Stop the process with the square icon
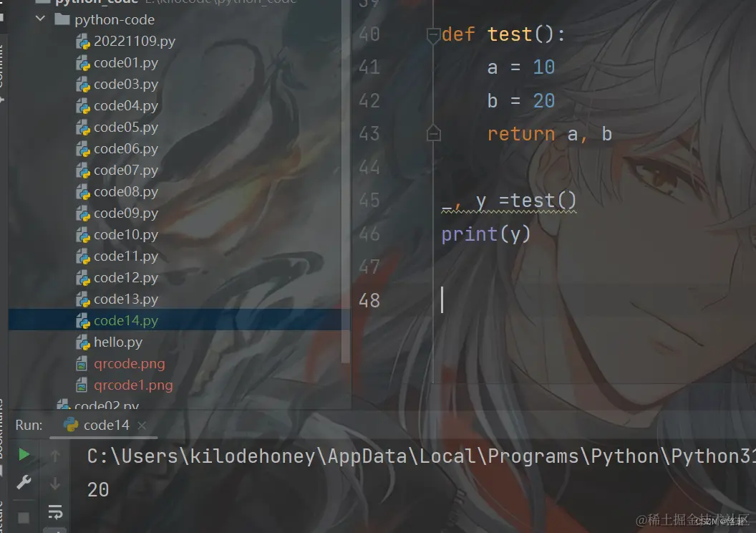Screen dimensions: 756x533 tap(24, 517)
